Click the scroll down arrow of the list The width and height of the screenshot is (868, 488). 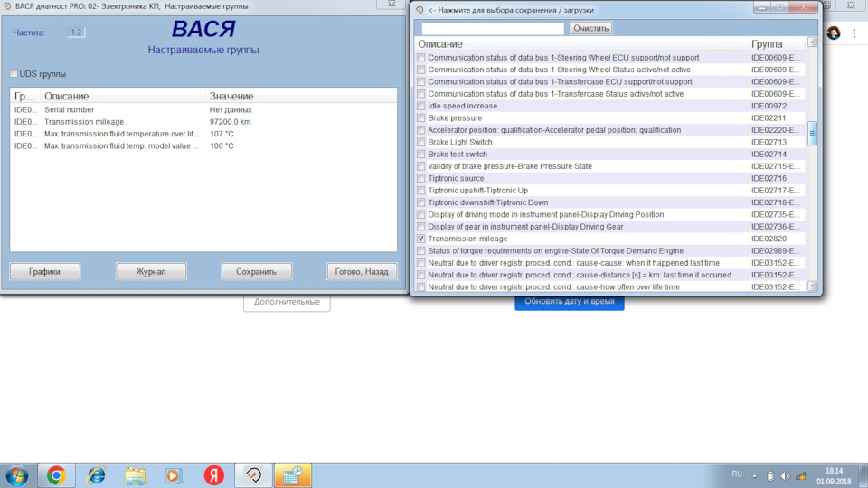click(x=812, y=286)
